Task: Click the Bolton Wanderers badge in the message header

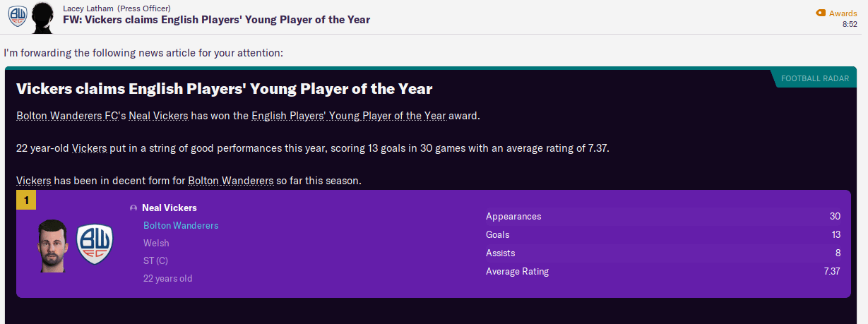Action: click(x=18, y=16)
